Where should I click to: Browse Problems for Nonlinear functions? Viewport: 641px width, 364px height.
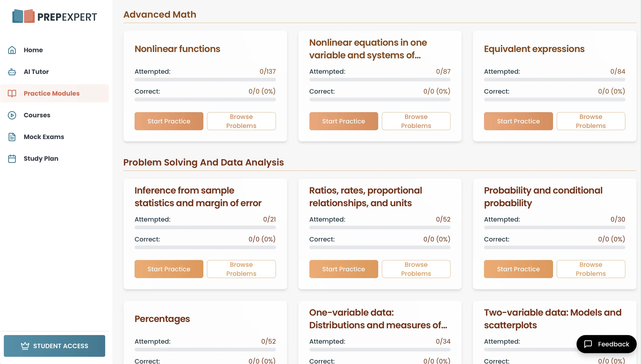[x=241, y=121]
